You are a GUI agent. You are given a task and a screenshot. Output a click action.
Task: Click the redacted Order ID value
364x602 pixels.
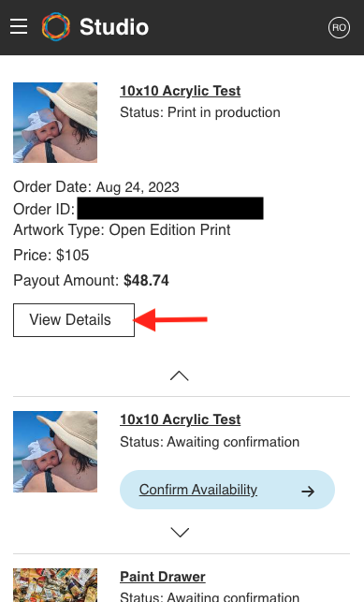click(170, 208)
